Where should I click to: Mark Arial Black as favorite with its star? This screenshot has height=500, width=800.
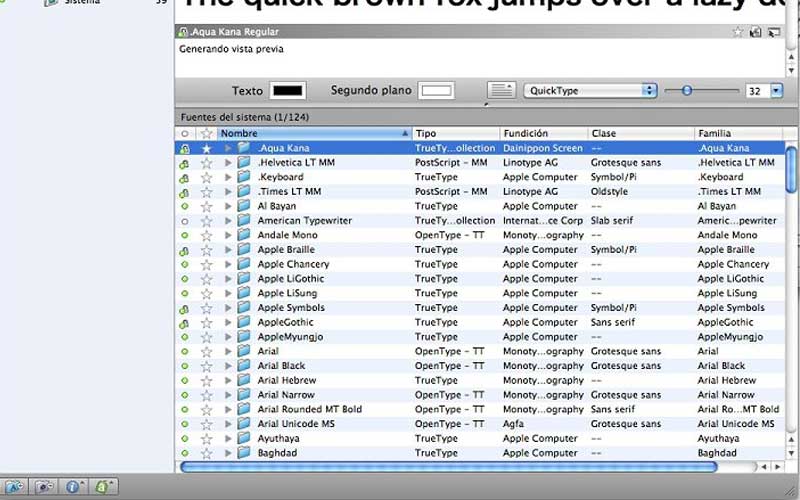point(206,366)
